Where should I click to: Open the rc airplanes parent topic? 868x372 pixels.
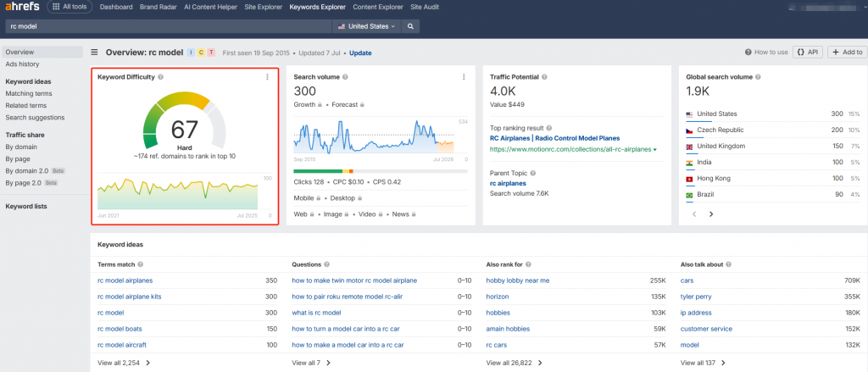509,183
